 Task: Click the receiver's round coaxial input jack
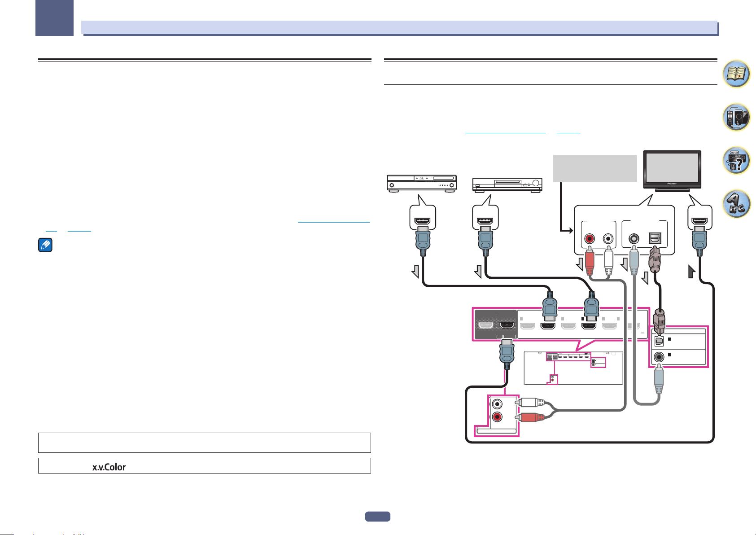(x=659, y=357)
